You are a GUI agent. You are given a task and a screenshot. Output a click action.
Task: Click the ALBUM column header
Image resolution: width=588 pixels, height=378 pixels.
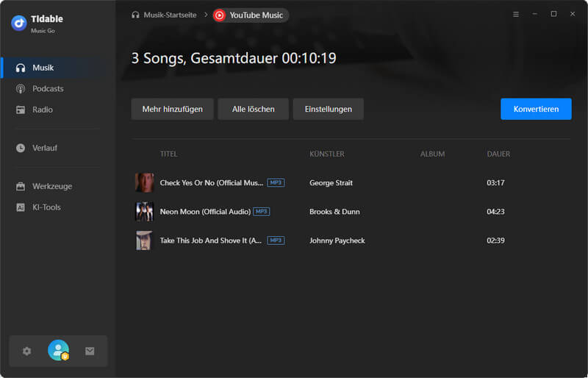click(x=432, y=154)
